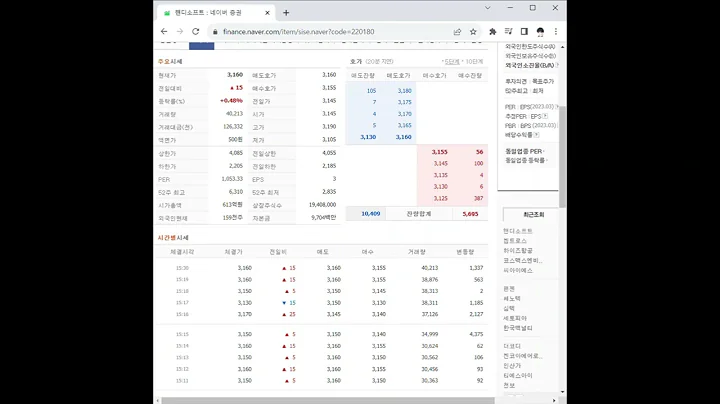Image resolution: width=720 pixels, height=404 pixels.
Task: Click the browser forward arrow
Action: [180, 32]
